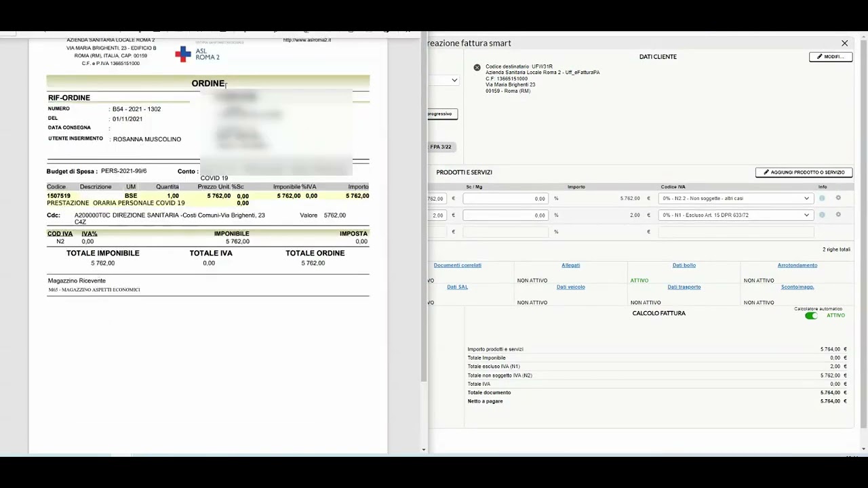Click the empty Sc/Mg field in the third row

[x=505, y=232]
